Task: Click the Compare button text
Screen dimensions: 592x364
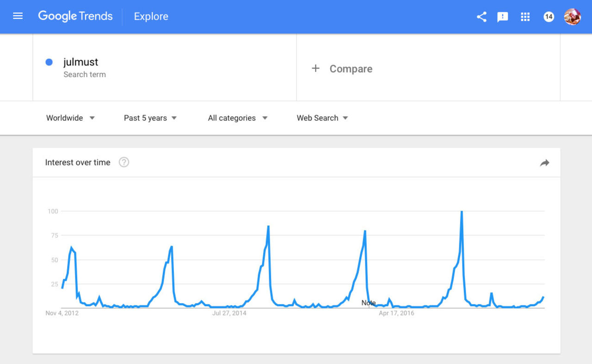Action: coord(351,69)
